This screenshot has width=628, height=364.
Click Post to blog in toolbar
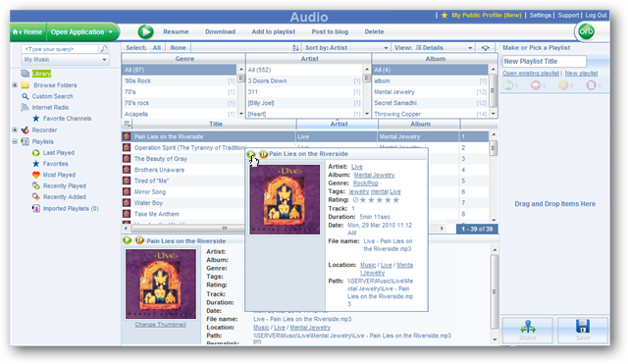(330, 31)
